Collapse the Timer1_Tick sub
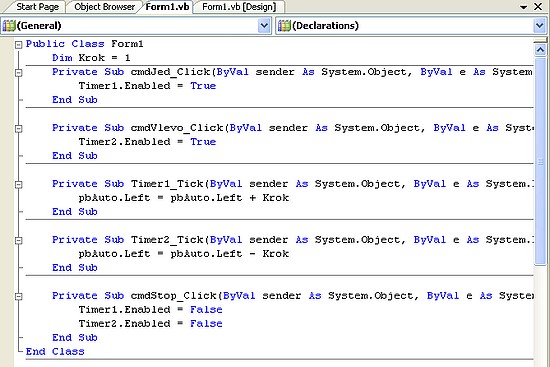The width and height of the screenshot is (550, 367). coord(19,185)
